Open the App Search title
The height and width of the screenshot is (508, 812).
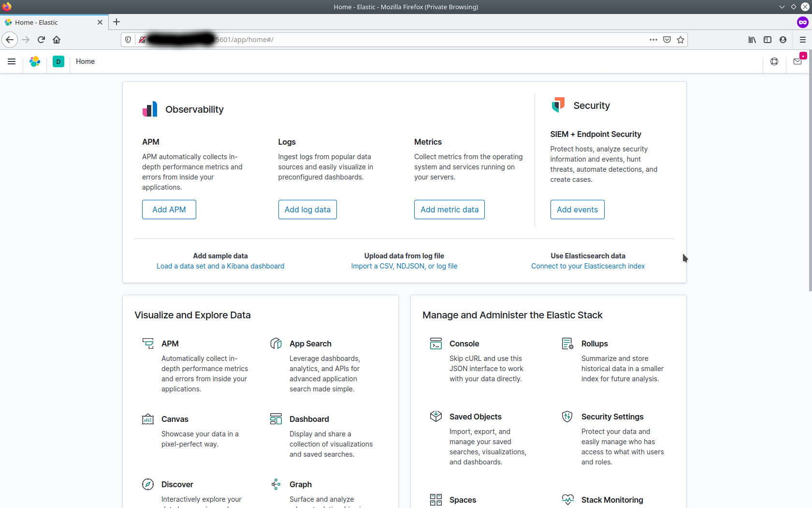(310, 344)
